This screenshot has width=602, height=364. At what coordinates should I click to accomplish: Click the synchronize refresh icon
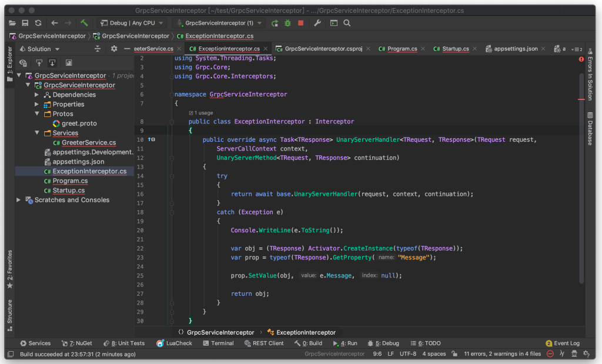pyautogui.click(x=38, y=23)
